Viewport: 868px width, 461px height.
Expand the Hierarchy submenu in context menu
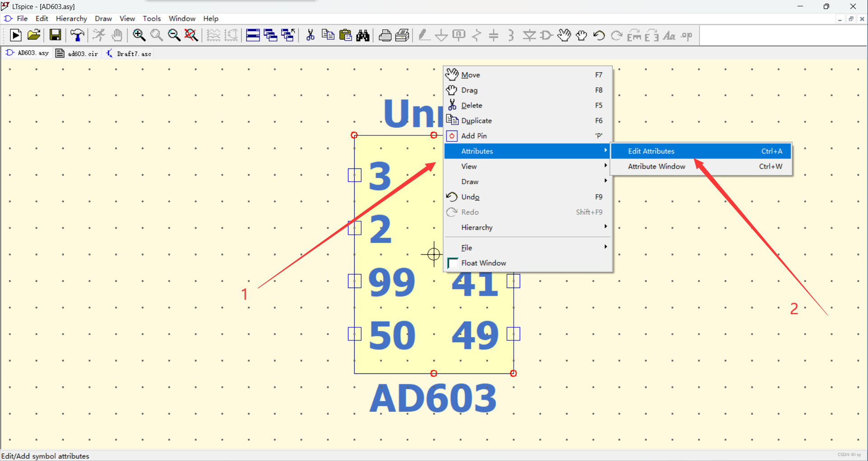click(x=528, y=227)
